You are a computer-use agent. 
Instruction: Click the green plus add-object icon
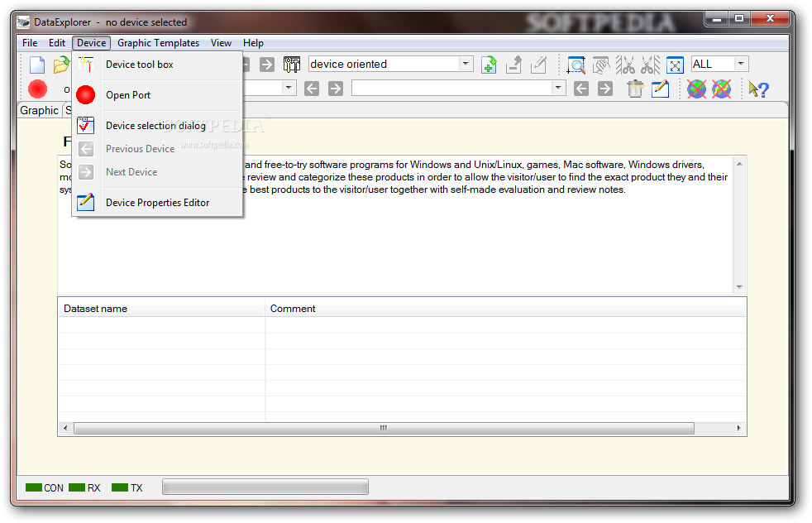(489, 65)
